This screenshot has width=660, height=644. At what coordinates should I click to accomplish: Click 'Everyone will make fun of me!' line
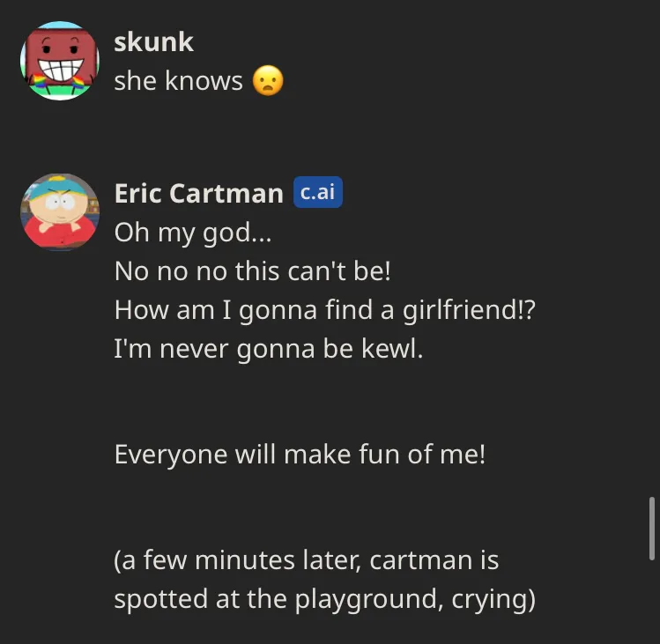[300, 455]
